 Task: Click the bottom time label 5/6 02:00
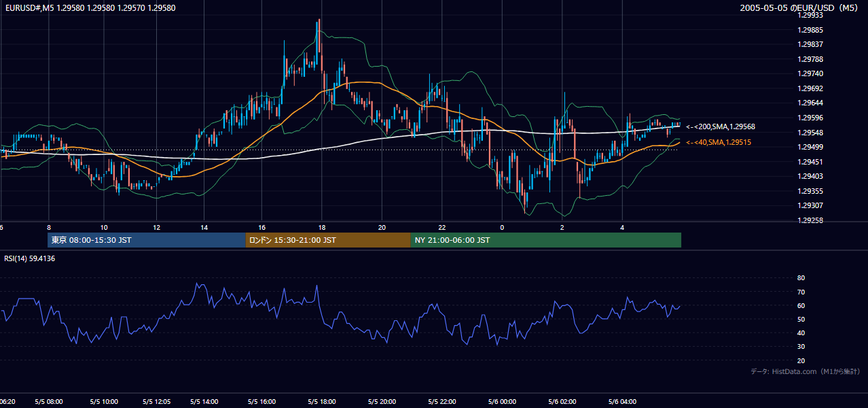(562, 402)
